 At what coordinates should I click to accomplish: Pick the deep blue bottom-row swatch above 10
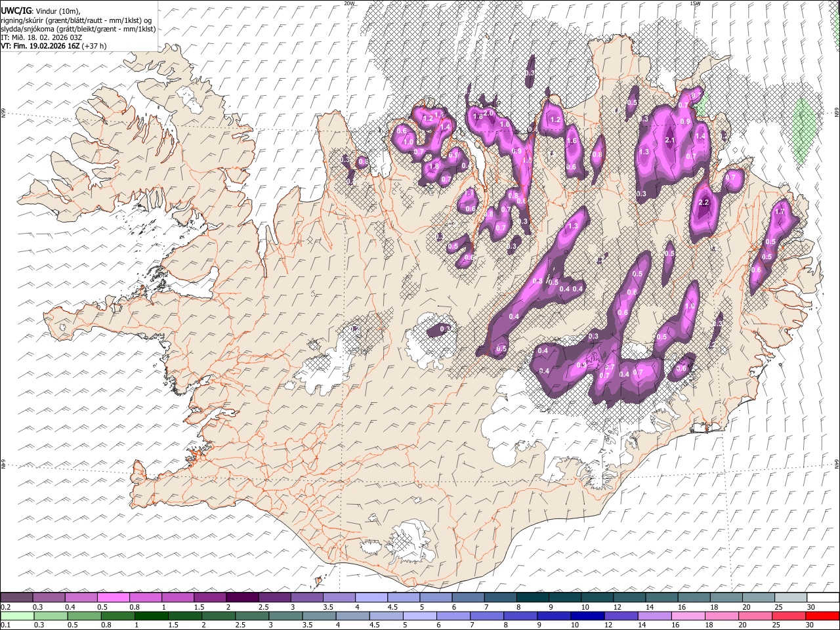587,616
